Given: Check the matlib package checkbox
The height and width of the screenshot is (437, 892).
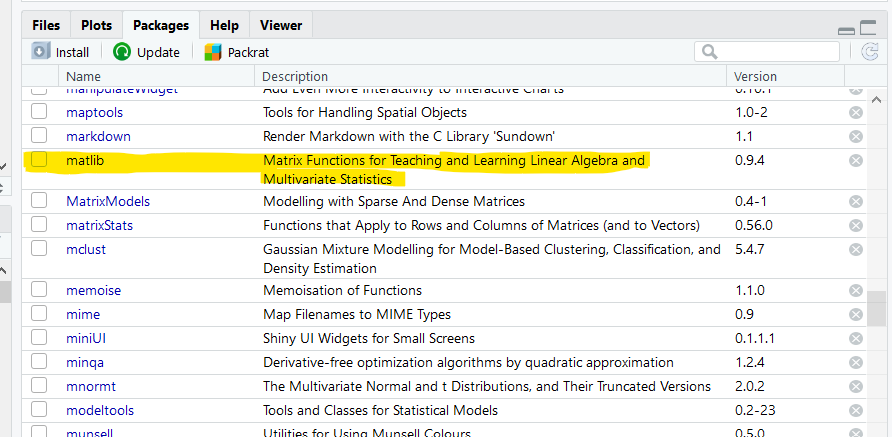Looking at the screenshot, I should coord(39,160).
